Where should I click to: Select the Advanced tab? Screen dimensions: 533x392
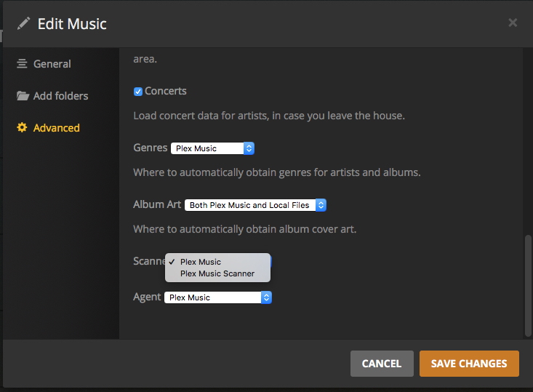click(48, 128)
